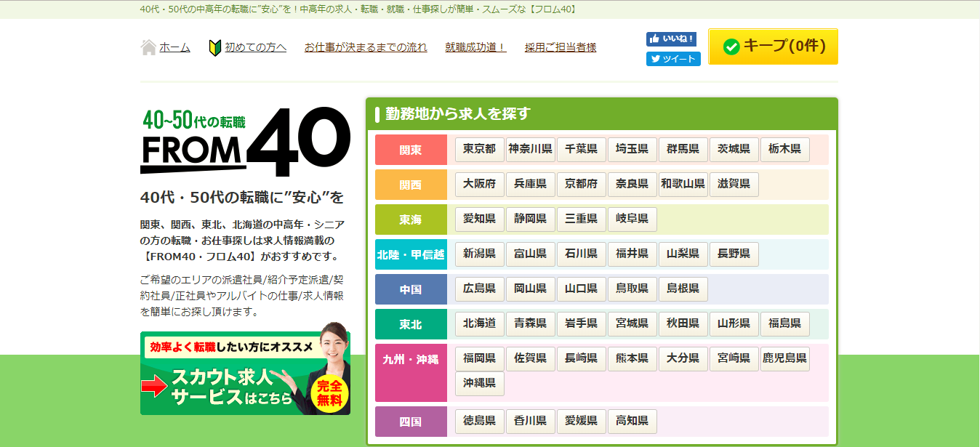980x447 pixels.
Task: Select the 東北 region label
Action: (411, 324)
